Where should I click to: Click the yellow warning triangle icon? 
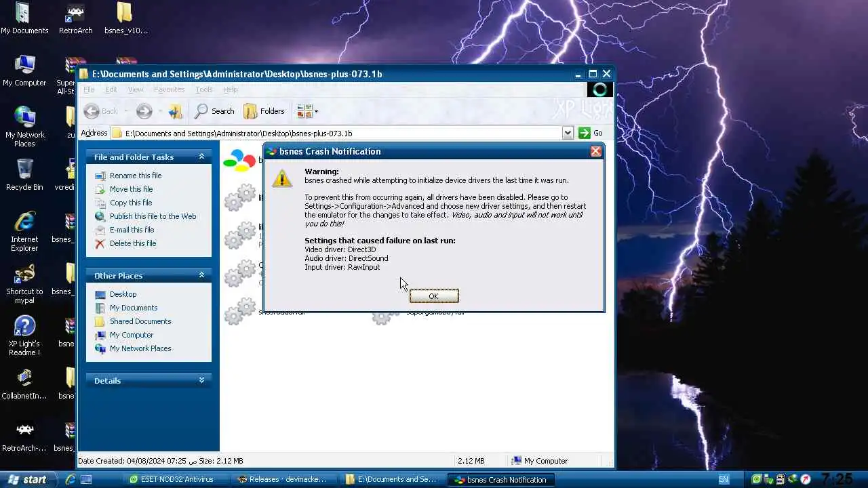[x=282, y=178]
